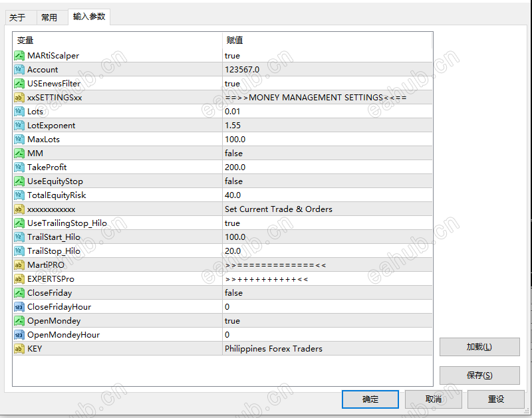Select the UseTrailingStop_Hilo variable name

[67, 223]
